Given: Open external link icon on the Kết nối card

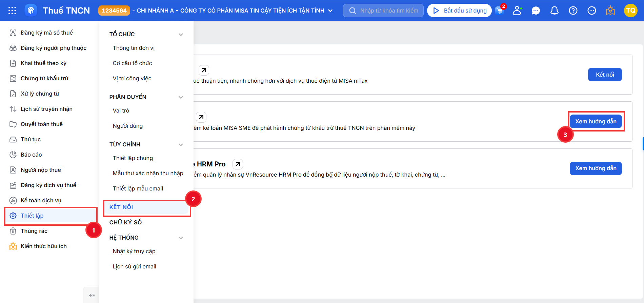Looking at the screenshot, I should point(204,70).
